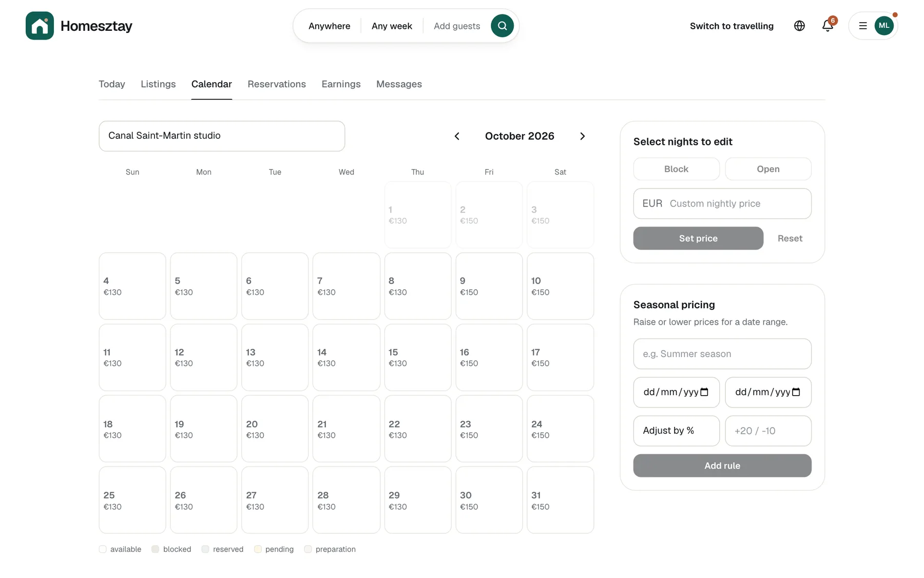Click the Open button

(x=768, y=169)
